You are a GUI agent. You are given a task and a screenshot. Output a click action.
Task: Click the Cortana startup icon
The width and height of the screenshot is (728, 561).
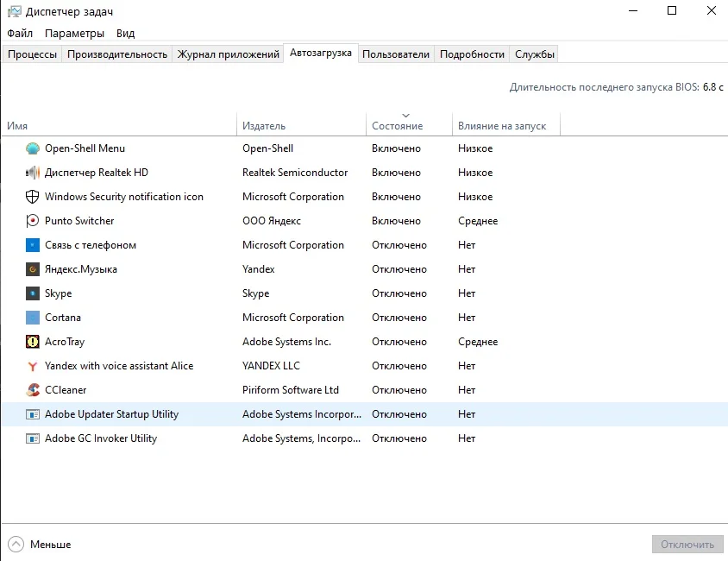(33, 318)
